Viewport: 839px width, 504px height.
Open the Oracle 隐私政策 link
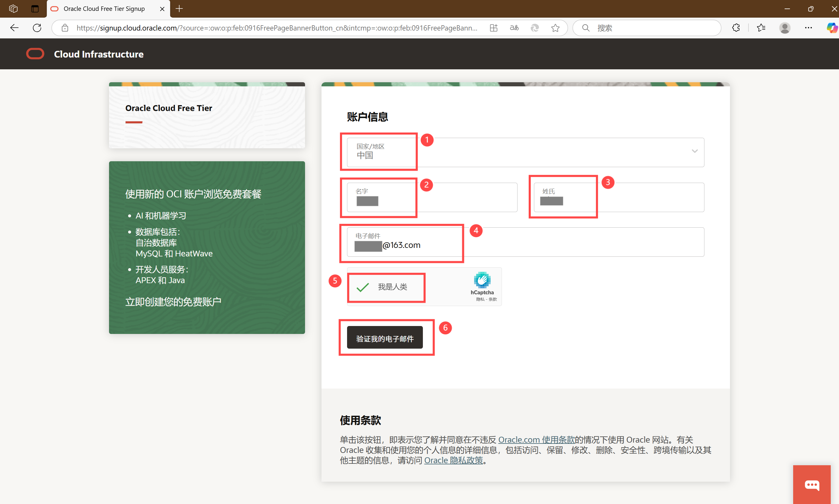click(453, 460)
